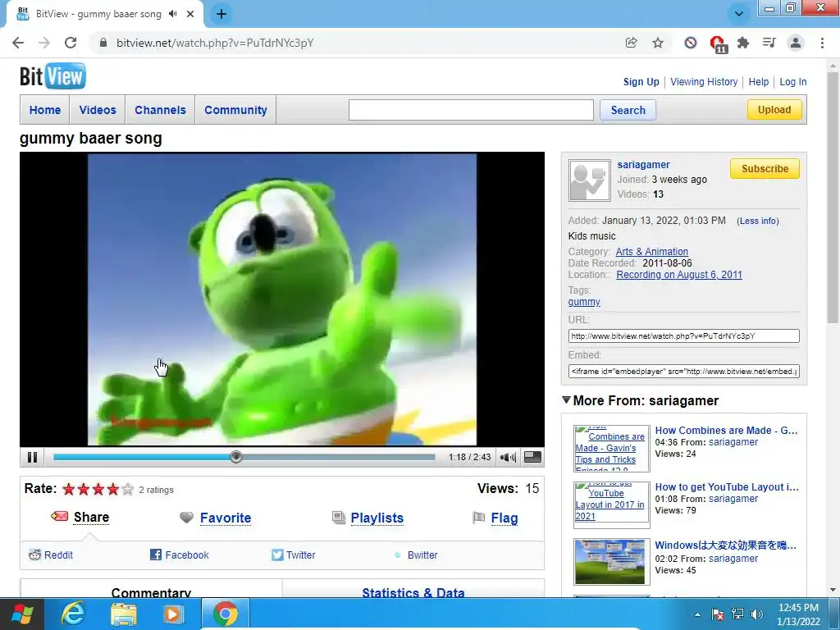Open the Extensions puzzle icon
This screenshot has height=630, width=840.
[743, 43]
